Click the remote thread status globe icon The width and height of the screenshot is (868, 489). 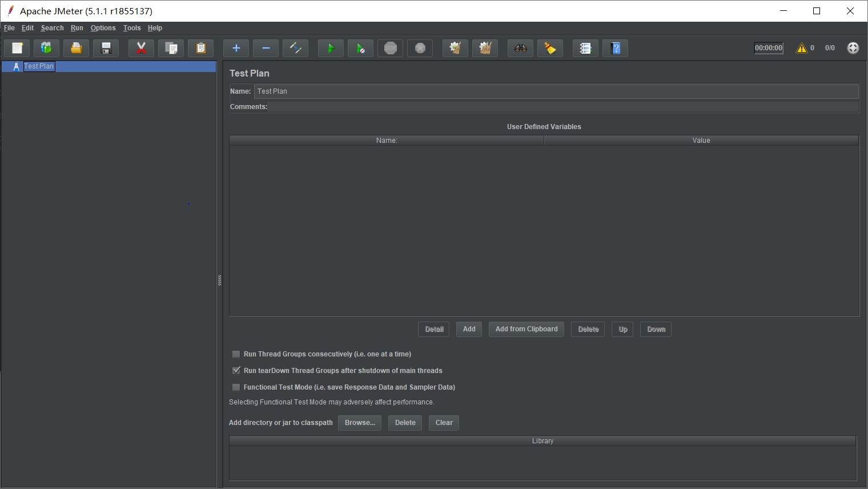coord(853,48)
